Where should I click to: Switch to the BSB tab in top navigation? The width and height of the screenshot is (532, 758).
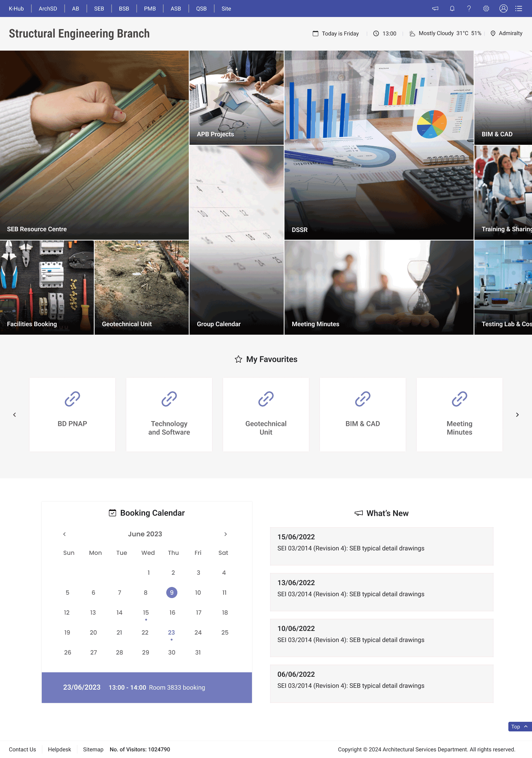[x=124, y=8]
